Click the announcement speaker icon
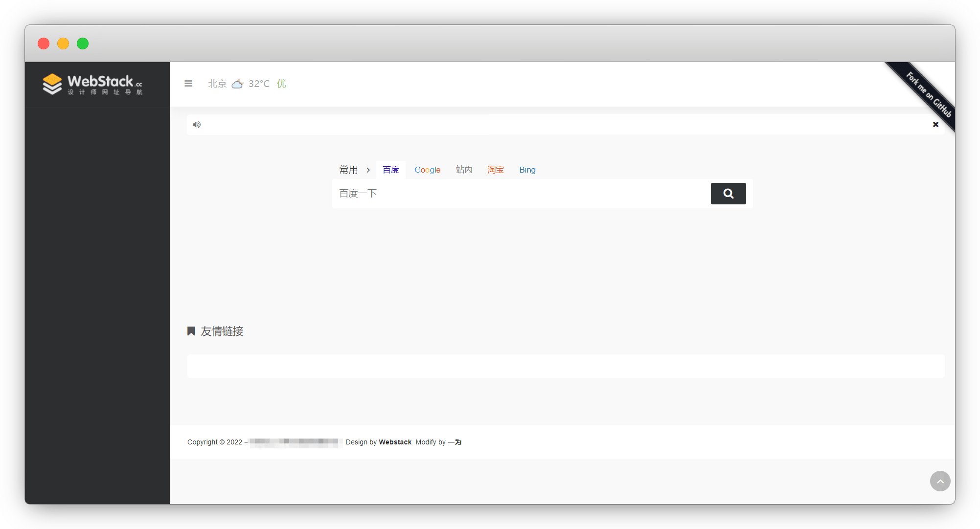The width and height of the screenshot is (980, 529). click(197, 125)
